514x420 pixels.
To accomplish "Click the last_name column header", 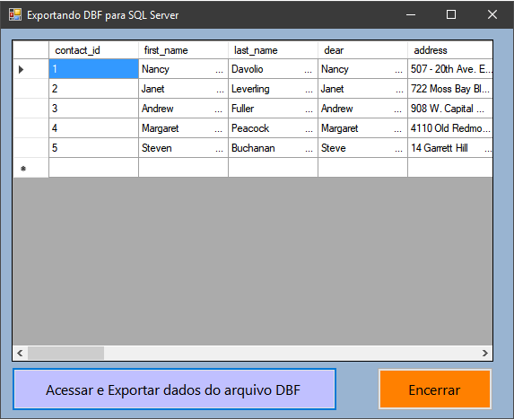I will pyautogui.click(x=273, y=50).
